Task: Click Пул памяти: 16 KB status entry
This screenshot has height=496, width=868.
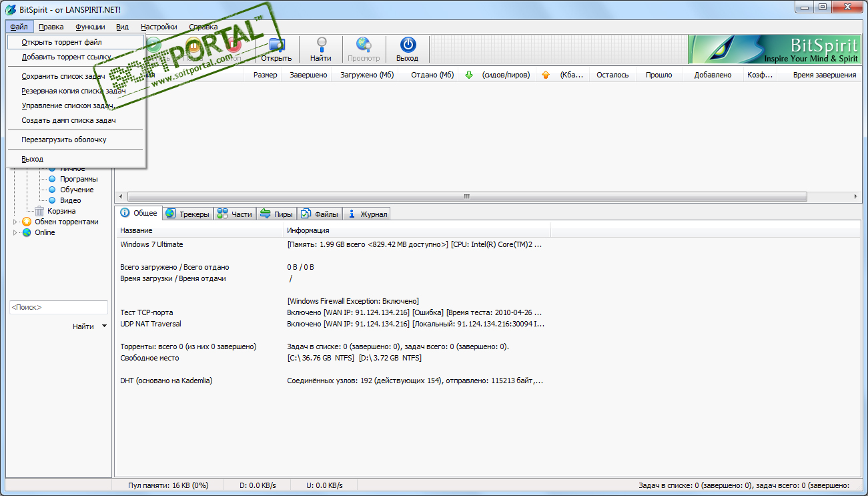Action: 167,485
